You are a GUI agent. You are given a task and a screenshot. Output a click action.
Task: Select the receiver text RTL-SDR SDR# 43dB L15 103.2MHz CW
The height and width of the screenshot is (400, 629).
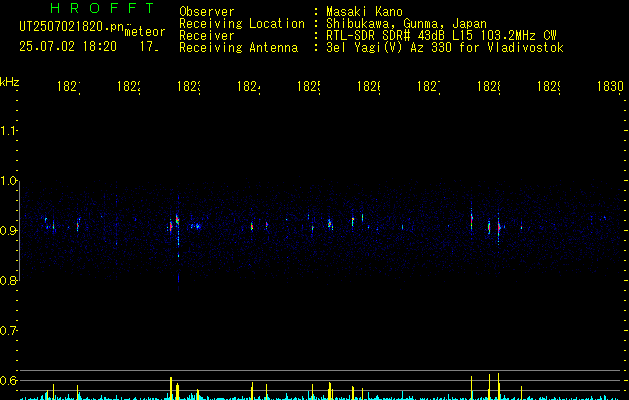point(441,36)
